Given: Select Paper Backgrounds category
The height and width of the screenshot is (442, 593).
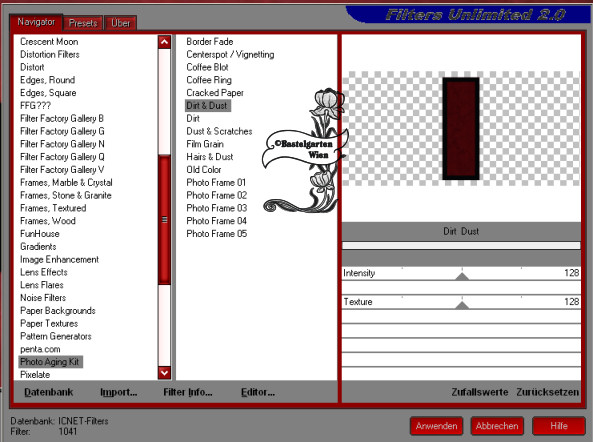Looking at the screenshot, I should (x=57, y=311).
